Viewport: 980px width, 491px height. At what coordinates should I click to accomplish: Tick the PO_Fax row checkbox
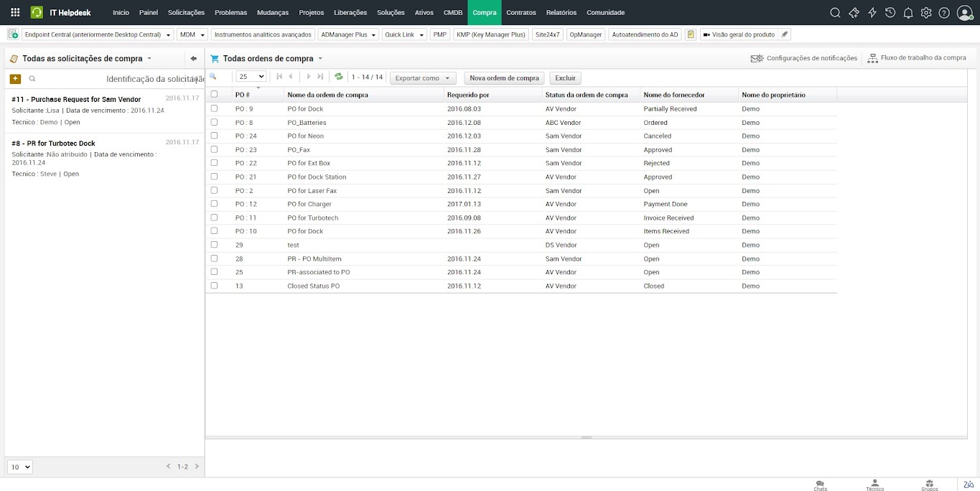[x=214, y=149]
